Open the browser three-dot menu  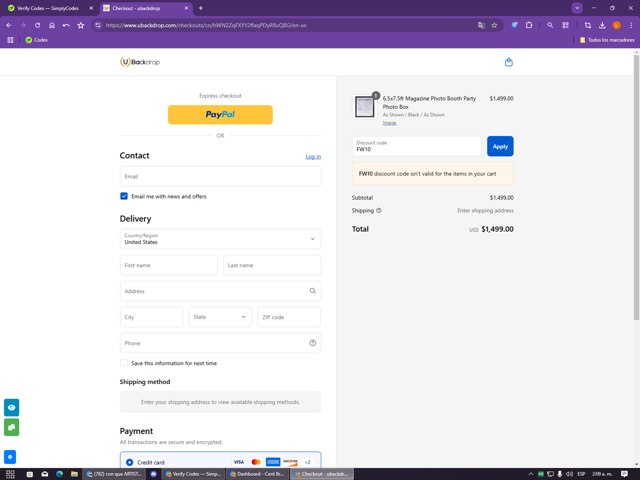click(631, 25)
